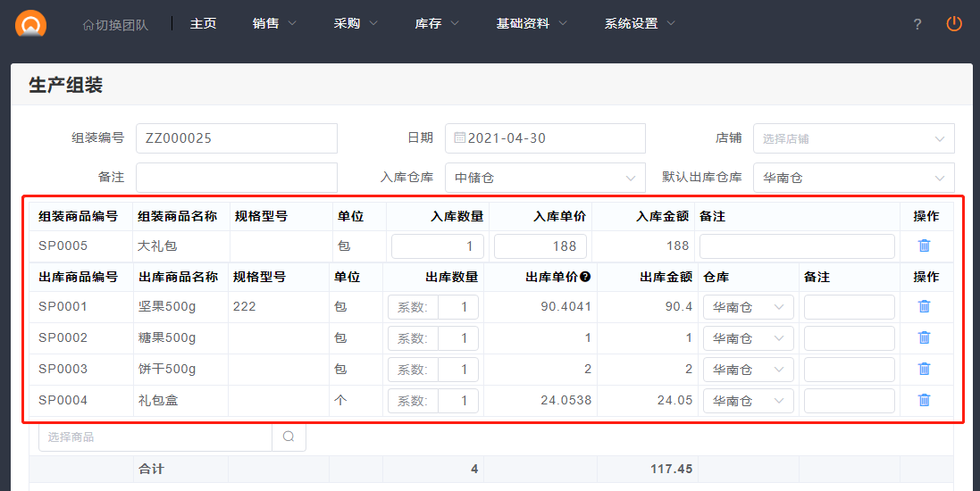The image size is (980, 491).
Task: Go to 主页 home page
Action: coord(203,24)
